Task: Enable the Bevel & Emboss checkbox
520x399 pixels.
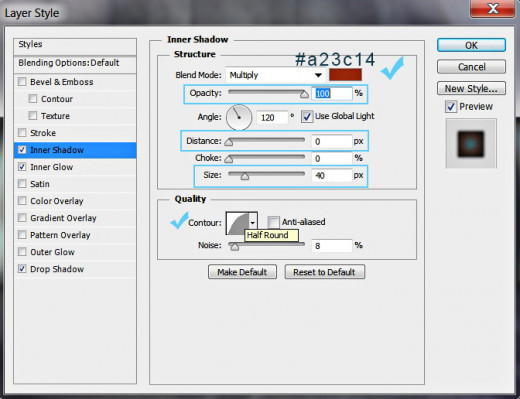Action: [22, 82]
